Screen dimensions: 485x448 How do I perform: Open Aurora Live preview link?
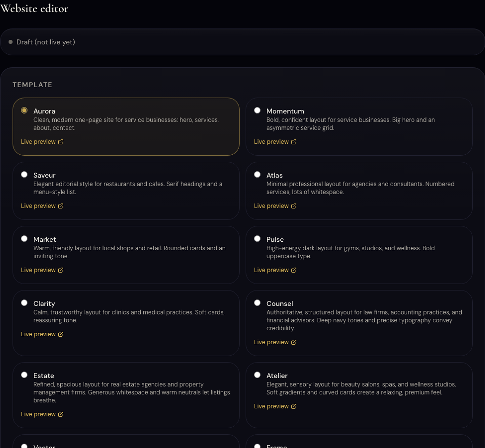pyautogui.click(x=42, y=142)
